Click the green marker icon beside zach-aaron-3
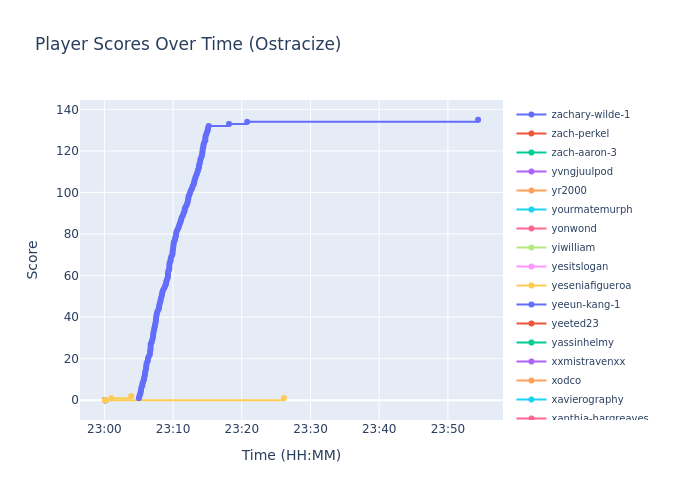This screenshot has height=500, width=700. (531, 153)
